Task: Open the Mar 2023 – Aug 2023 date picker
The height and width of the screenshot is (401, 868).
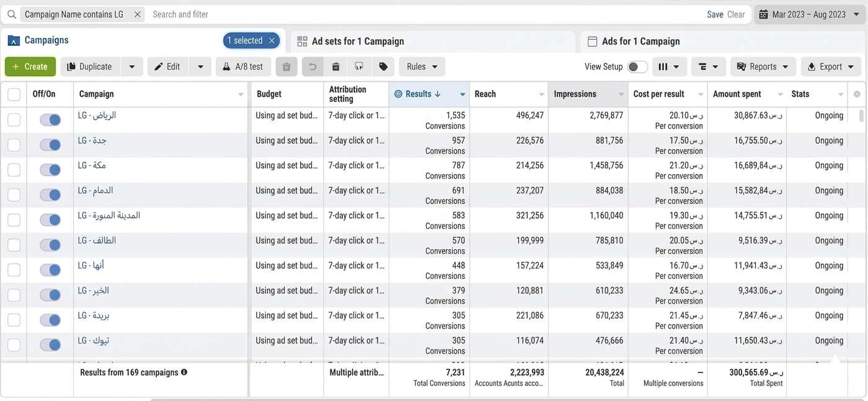Action: coord(809,14)
